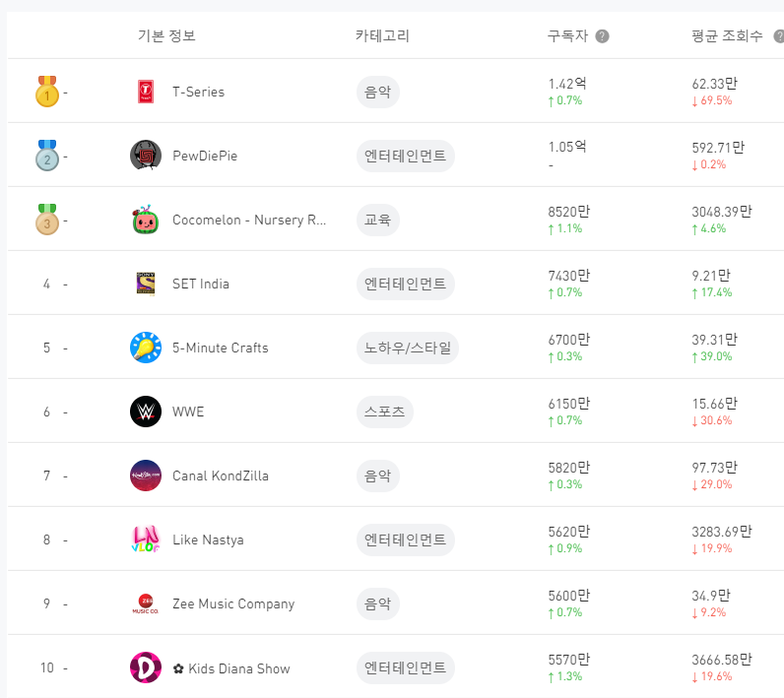
Task: Select the Zee Music Company logo
Action: (x=146, y=603)
